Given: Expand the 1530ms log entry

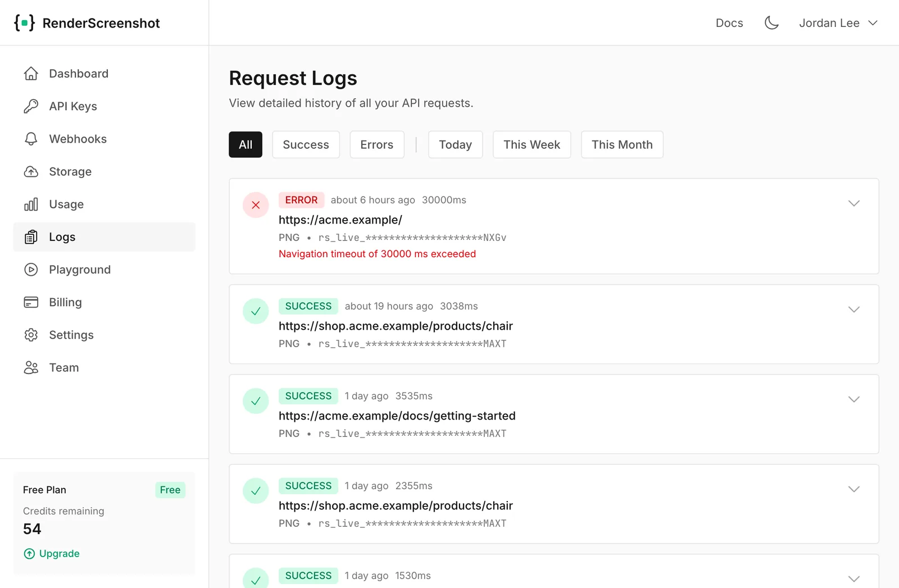Looking at the screenshot, I should pyautogui.click(x=853, y=579).
